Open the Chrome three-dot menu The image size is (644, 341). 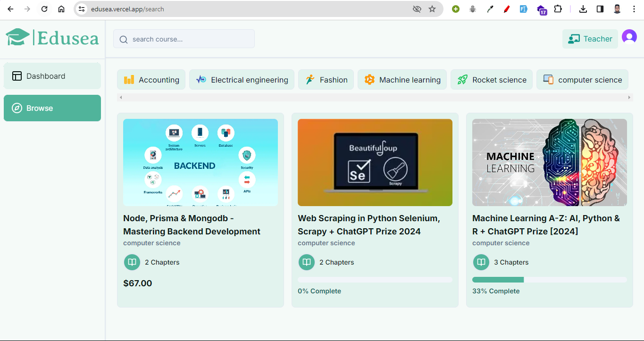[634, 9]
